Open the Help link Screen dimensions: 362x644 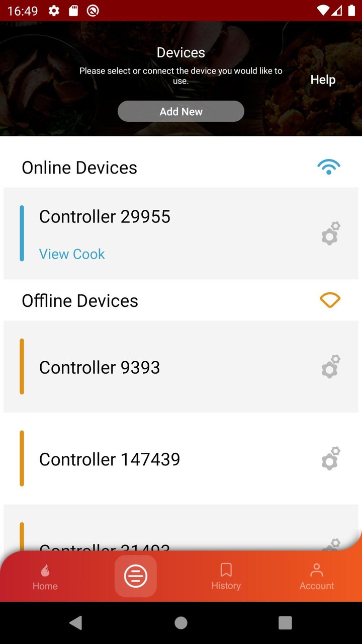point(323,79)
